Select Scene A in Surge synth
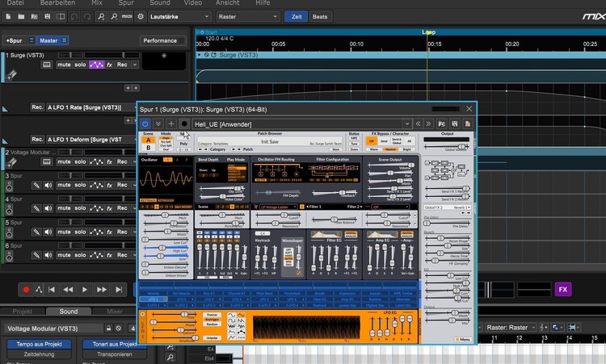This screenshot has width=606, height=364. (148, 140)
